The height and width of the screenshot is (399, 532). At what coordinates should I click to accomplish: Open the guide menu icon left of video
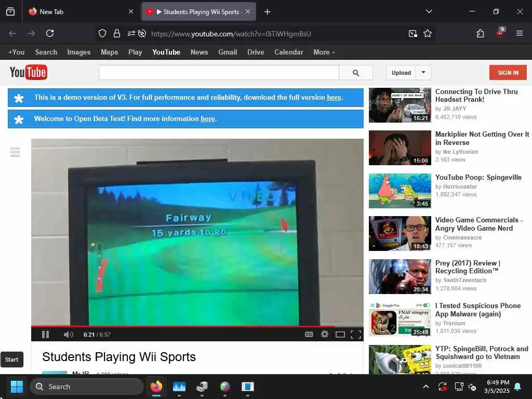click(x=15, y=152)
